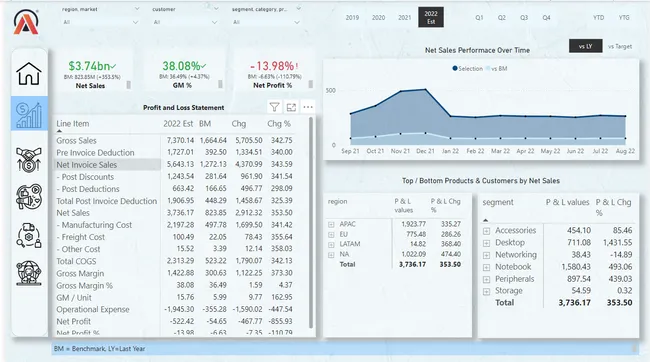
Task: Filter to quarter Q2
Action: pos(502,17)
